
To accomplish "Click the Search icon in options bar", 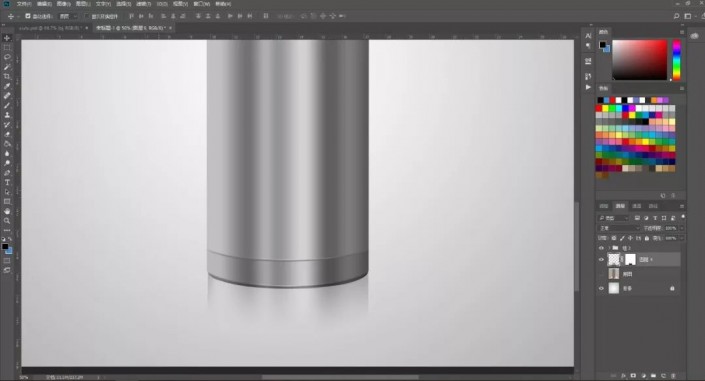I will point(676,16).
